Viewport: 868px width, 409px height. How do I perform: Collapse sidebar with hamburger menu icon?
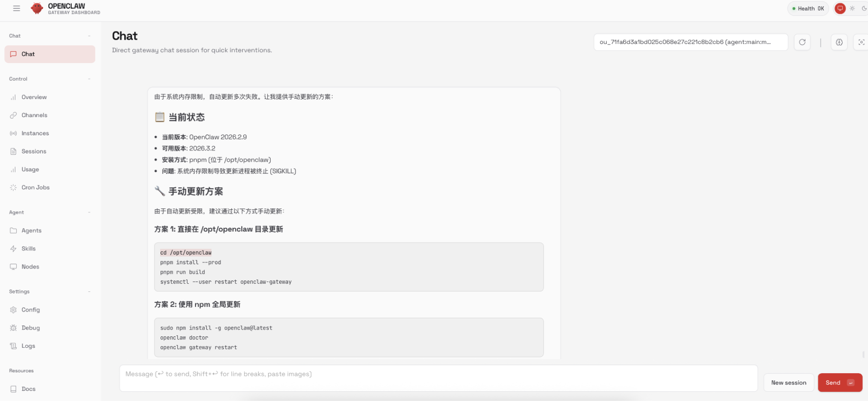[16, 8]
